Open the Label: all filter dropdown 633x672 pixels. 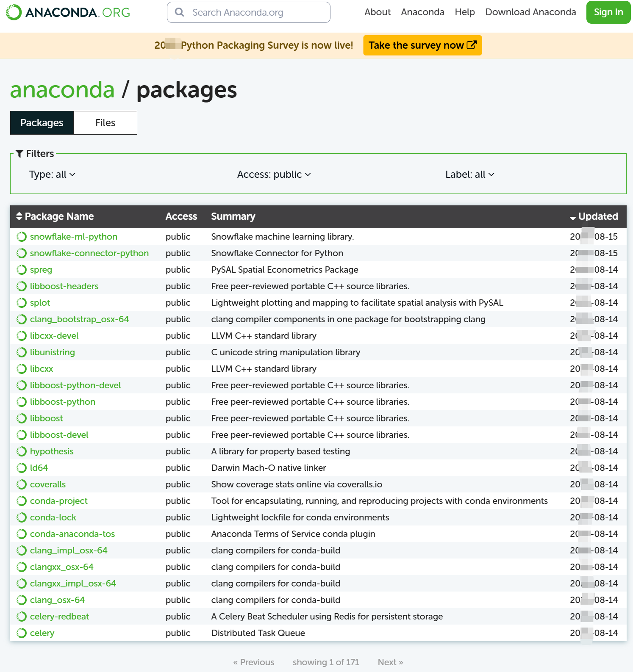(470, 174)
